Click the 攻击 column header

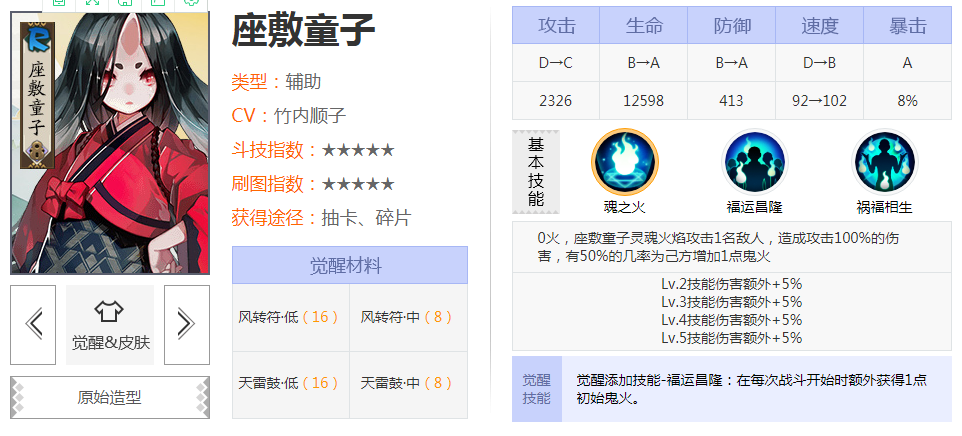556,25
